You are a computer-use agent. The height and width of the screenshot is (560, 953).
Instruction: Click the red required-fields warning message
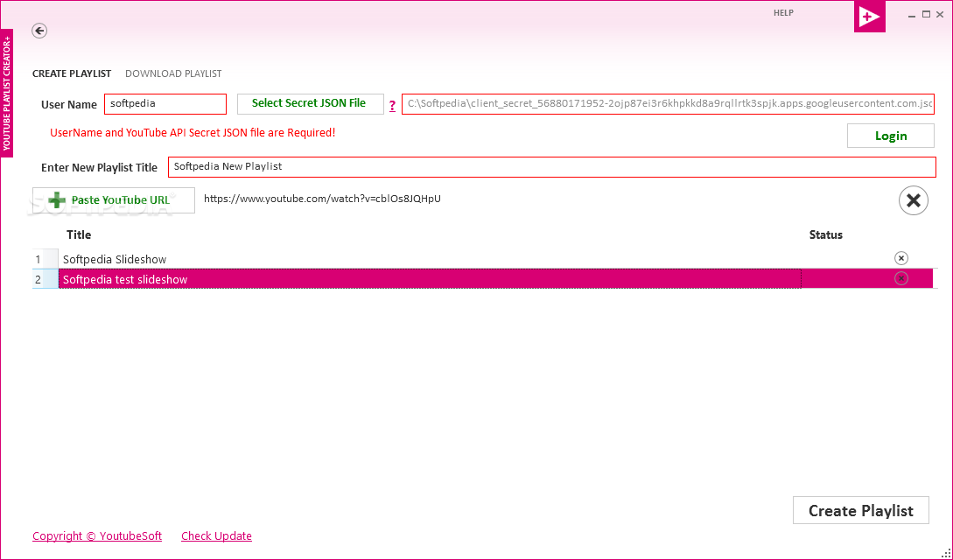tap(193, 132)
